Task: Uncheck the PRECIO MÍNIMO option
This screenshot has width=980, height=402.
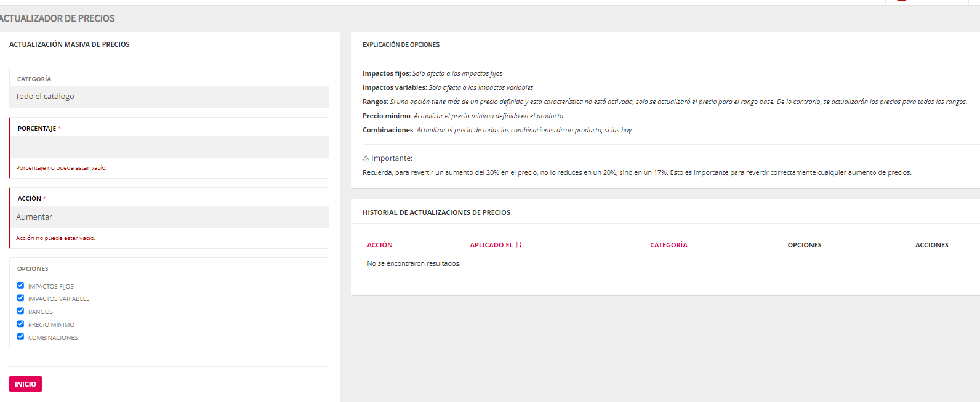Action: point(21,324)
